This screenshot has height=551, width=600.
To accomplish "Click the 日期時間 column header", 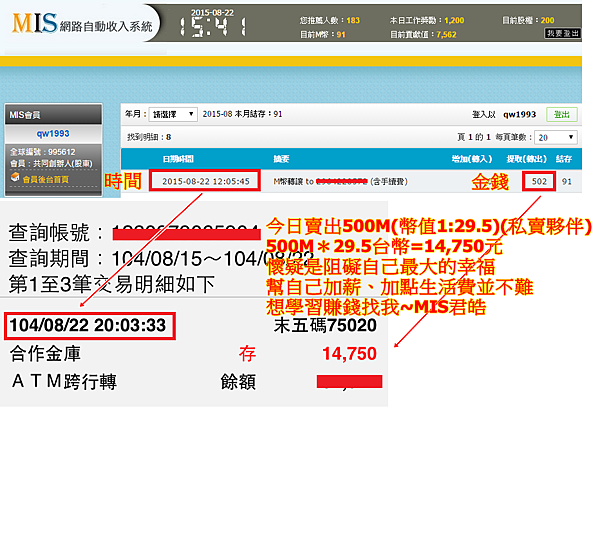I will tap(178, 159).
